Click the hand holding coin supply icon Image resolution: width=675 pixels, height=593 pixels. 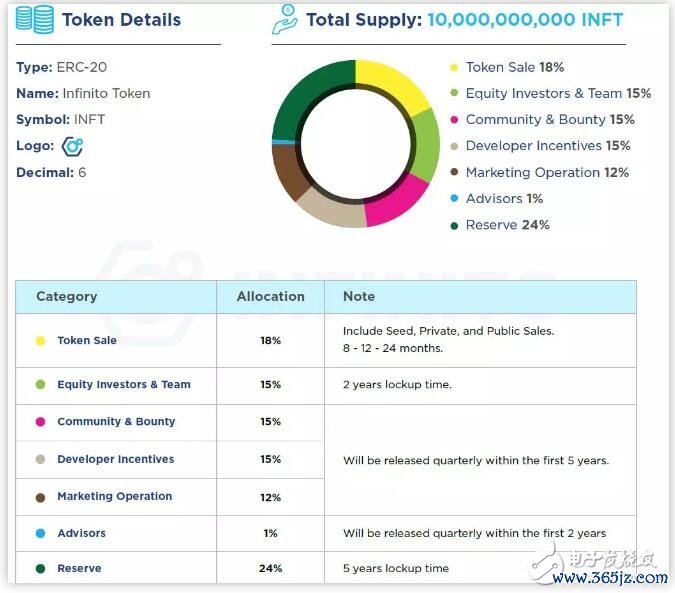tap(285, 19)
